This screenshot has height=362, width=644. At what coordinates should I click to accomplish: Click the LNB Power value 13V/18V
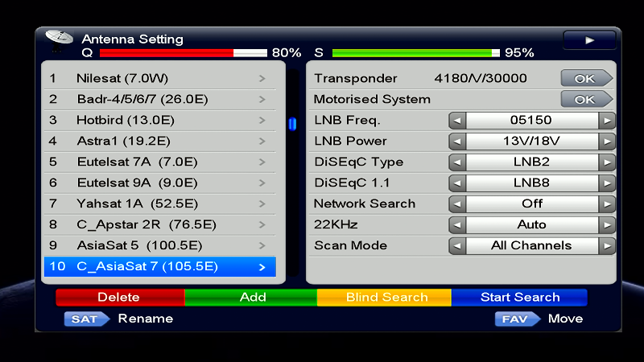[x=532, y=142]
